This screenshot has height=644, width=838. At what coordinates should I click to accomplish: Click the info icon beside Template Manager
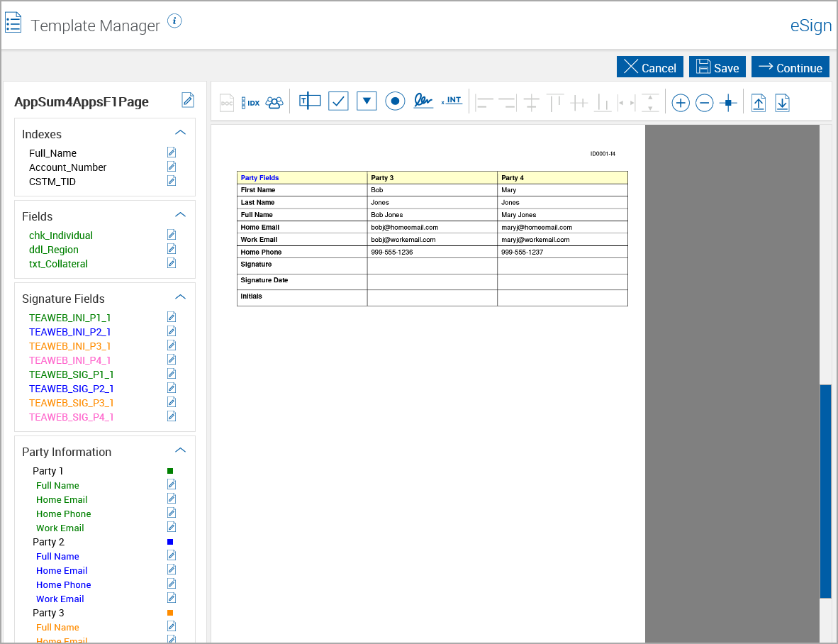(174, 21)
